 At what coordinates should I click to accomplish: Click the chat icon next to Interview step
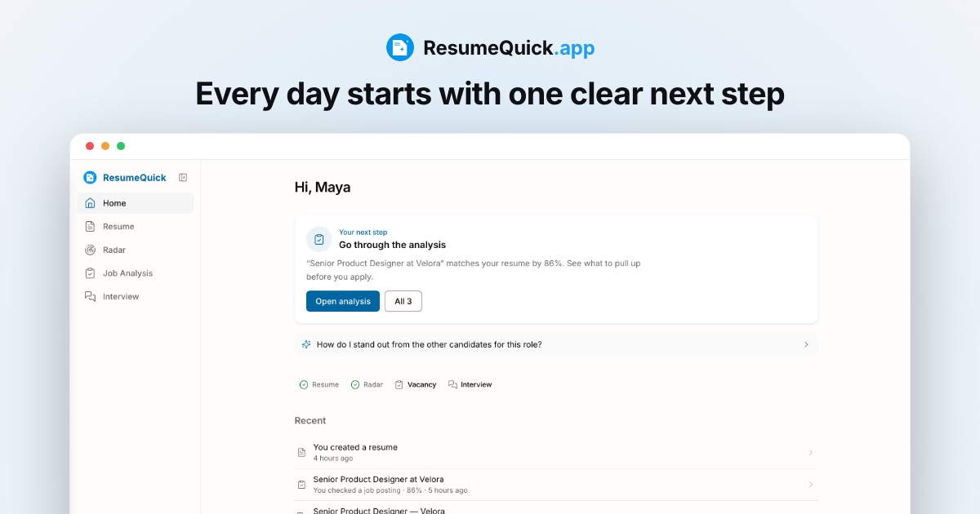pyautogui.click(x=452, y=384)
